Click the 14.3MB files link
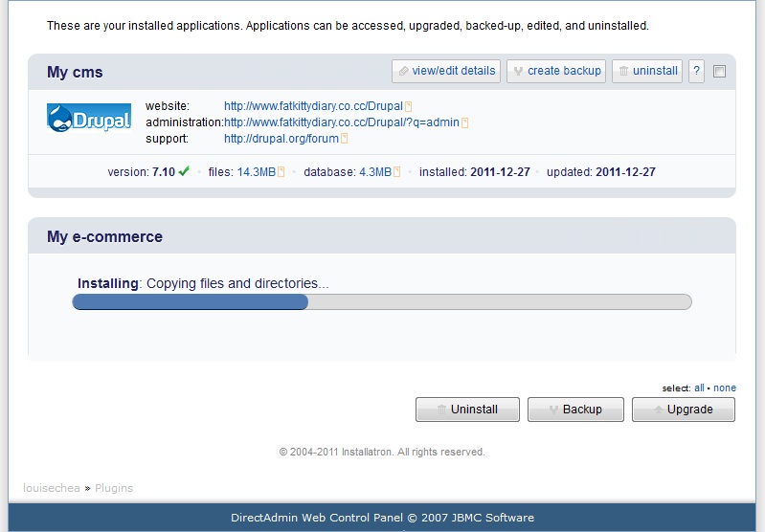Screen dimensions: 765x532 tap(257, 172)
